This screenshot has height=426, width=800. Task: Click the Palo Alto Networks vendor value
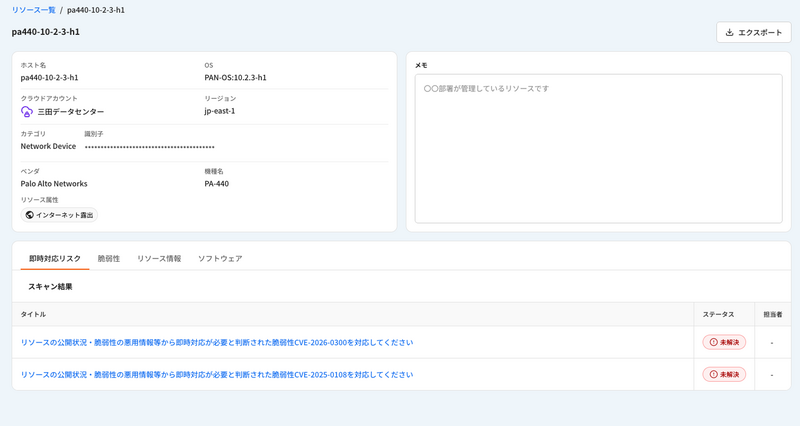(x=54, y=184)
